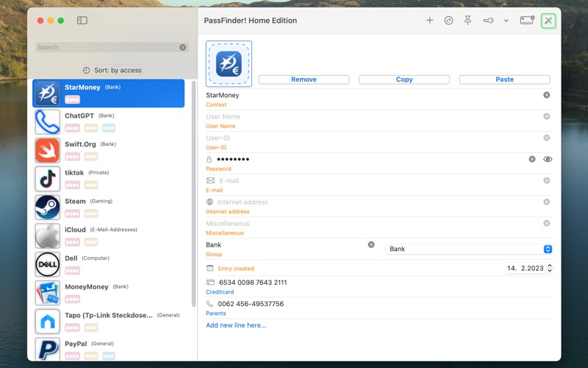
Task: Click the E-mail input field
Action: pos(379,180)
